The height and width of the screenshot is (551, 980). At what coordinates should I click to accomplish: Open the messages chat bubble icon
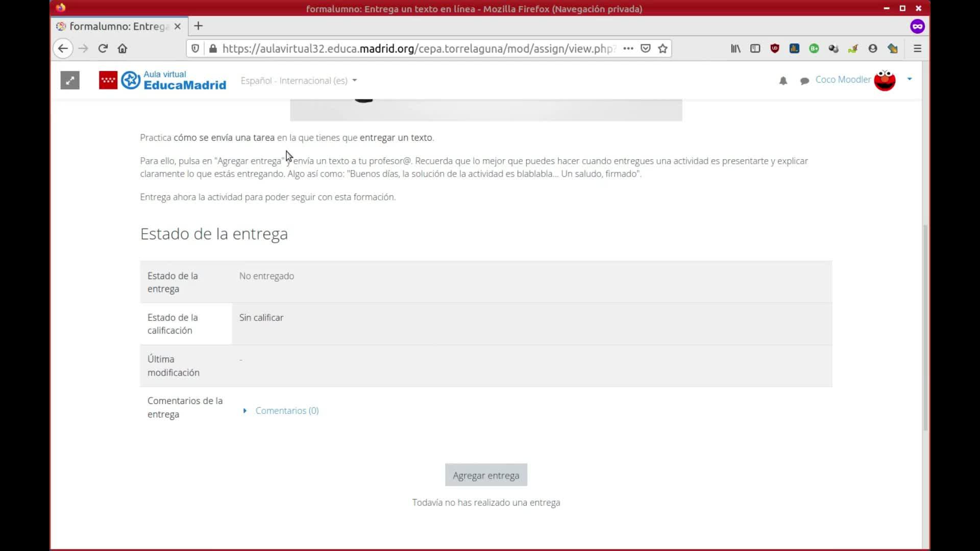[x=804, y=81]
